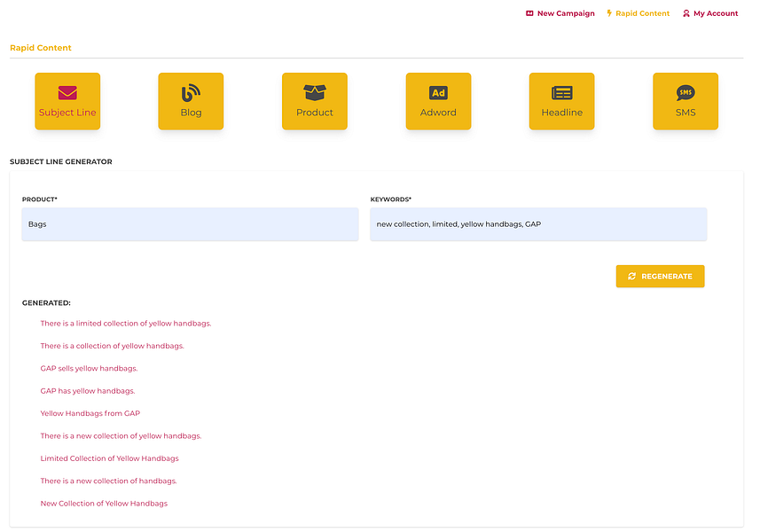Viewport: 760px width, 532px height.
Task: Click the refresh icon on Regenerate button
Action: (631, 276)
